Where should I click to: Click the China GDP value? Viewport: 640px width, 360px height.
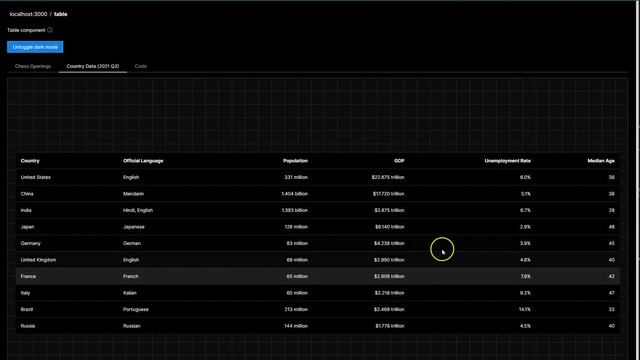click(389, 194)
